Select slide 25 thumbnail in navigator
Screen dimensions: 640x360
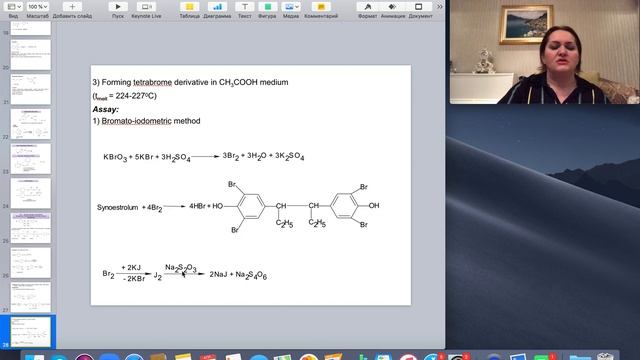(31, 228)
